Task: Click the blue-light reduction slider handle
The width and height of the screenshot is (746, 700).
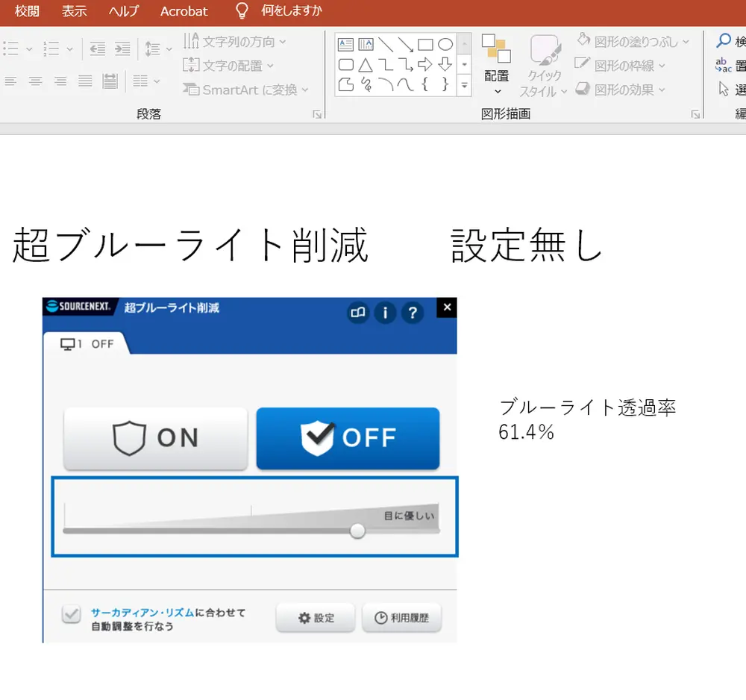Action: point(357,531)
